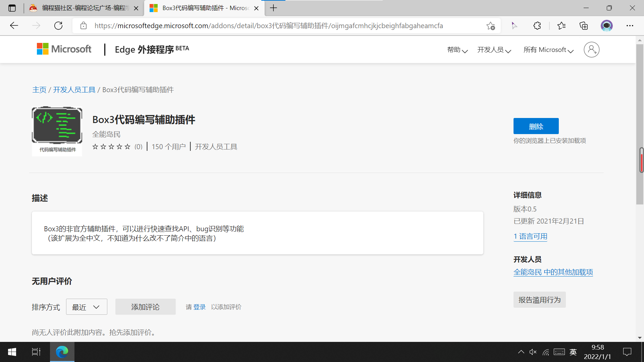Click the scrollbar up arrow
Image resolution: width=644 pixels, height=362 pixels.
click(x=640, y=41)
